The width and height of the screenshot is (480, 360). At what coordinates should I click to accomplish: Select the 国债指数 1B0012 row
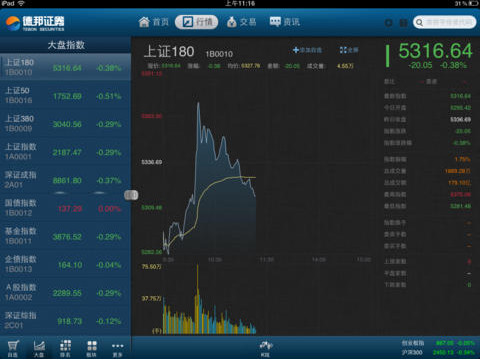(x=65, y=208)
